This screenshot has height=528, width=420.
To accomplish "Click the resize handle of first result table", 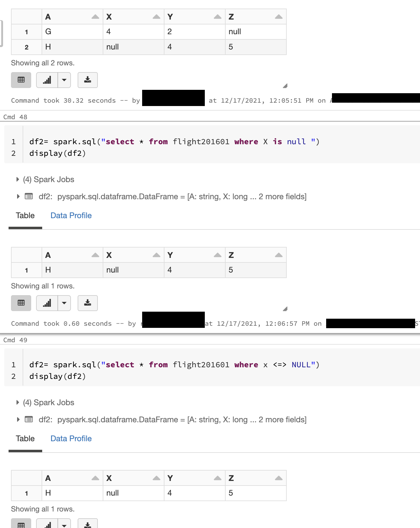I will click(285, 86).
